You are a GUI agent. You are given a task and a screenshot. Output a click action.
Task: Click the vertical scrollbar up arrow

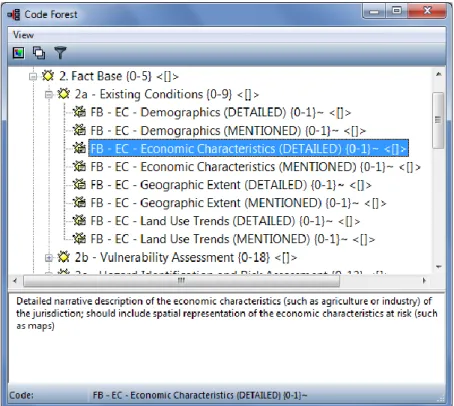(439, 74)
